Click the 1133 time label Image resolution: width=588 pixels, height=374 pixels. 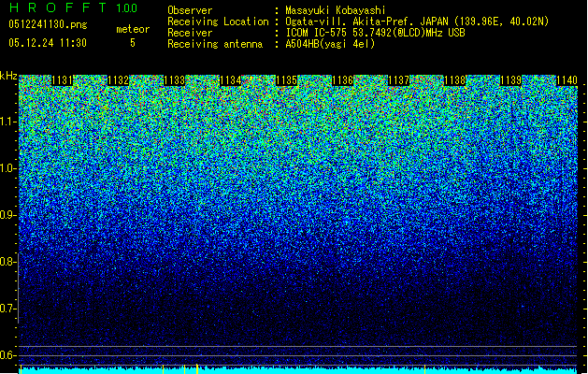[x=175, y=80]
